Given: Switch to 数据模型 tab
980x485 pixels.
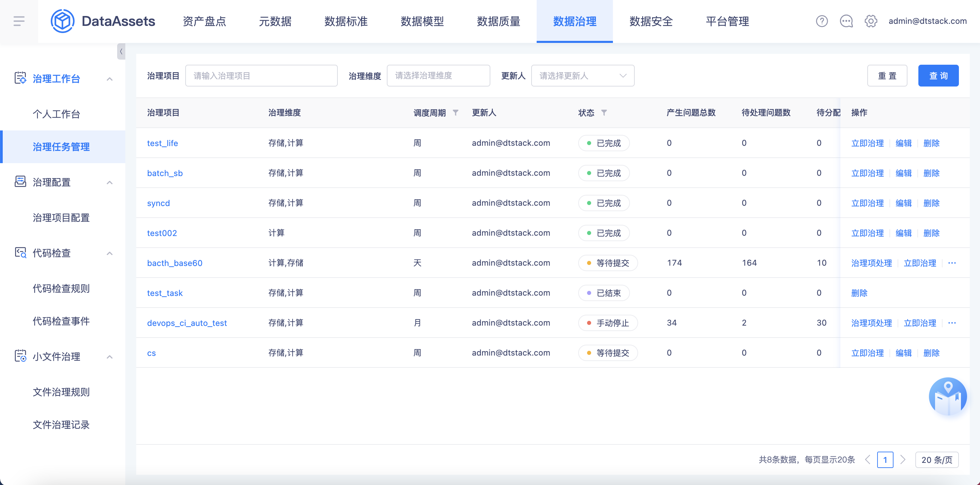Looking at the screenshot, I should click(422, 21).
